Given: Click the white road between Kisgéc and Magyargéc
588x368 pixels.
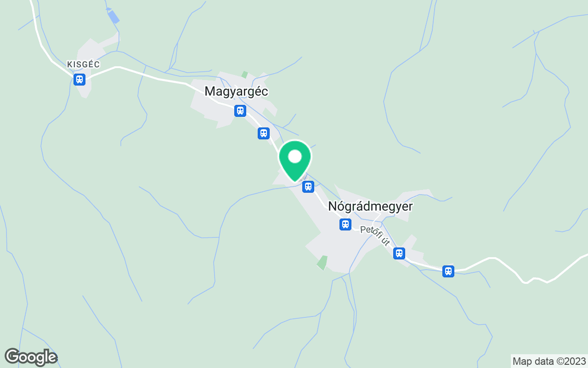Looking at the screenshot, I should [x=152, y=76].
